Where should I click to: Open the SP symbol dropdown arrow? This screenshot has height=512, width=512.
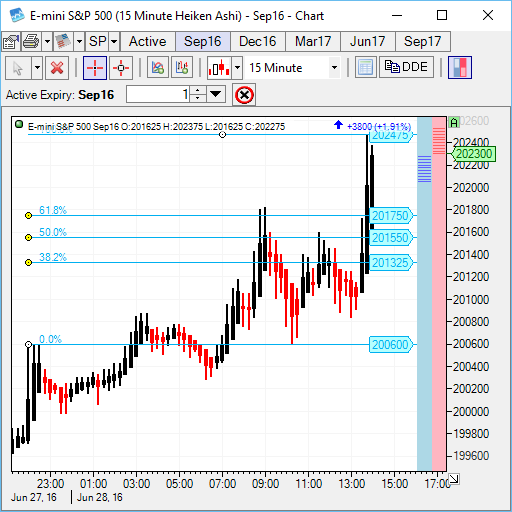pyautogui.click(x=114, y=42)
